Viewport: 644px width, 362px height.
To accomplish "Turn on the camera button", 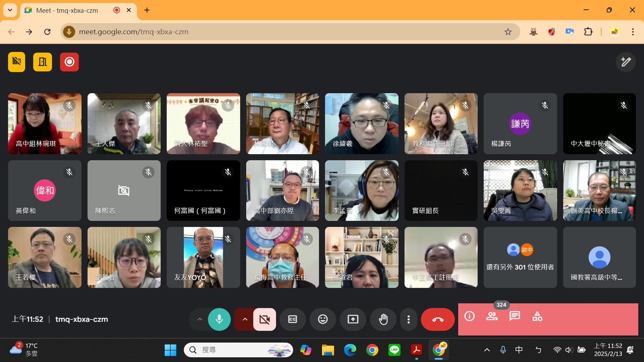I will click(x=265, y=319).
